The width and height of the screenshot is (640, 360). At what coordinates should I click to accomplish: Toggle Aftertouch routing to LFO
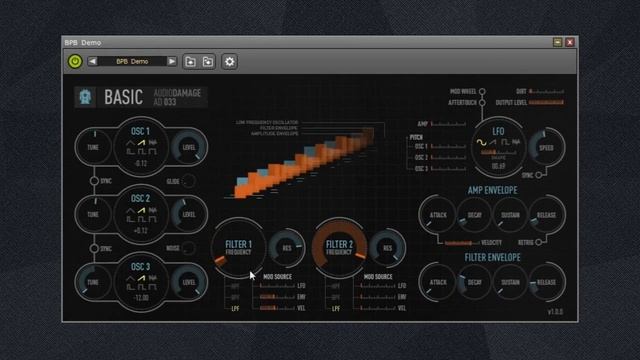click(482, 102)
